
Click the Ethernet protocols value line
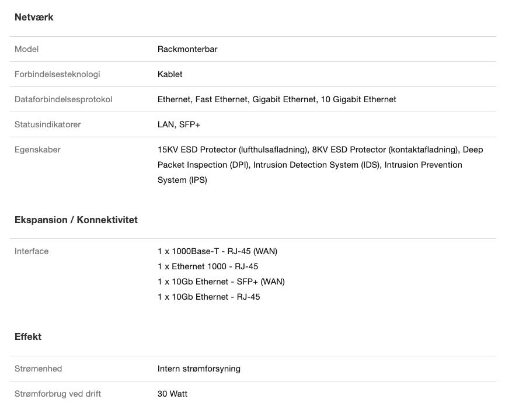[x=277, y=99]
